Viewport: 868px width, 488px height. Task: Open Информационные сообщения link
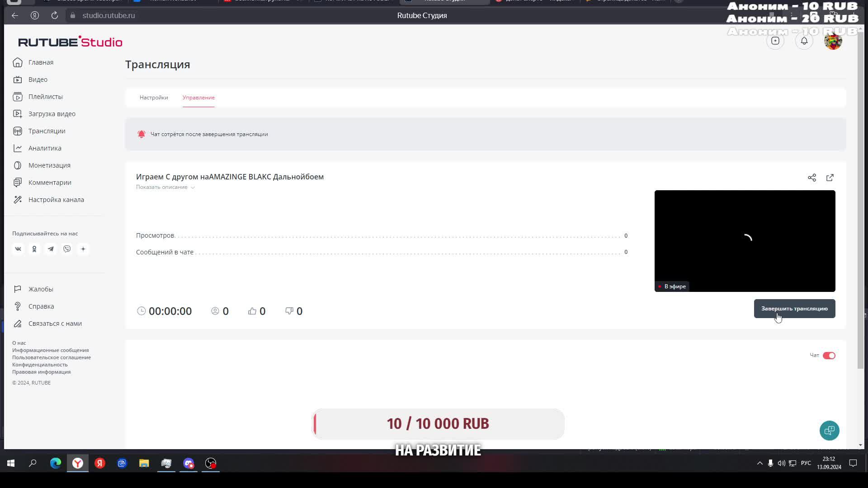coord(51,350)
